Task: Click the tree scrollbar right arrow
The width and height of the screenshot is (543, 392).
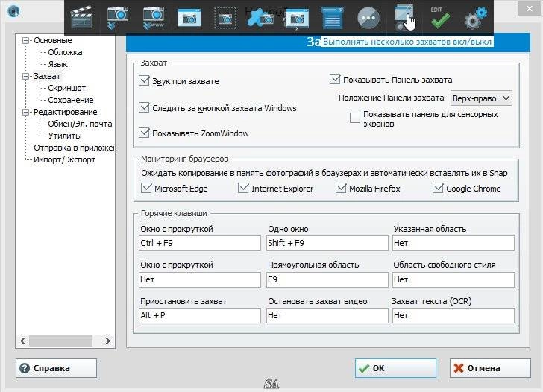Action: pyautogui.click(x=107, y=341)
